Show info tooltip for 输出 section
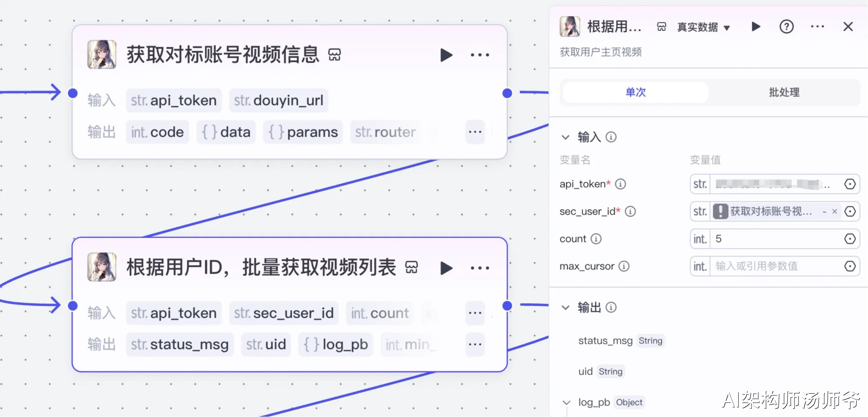This screenshot has height=417, width=868. point(611,308)
